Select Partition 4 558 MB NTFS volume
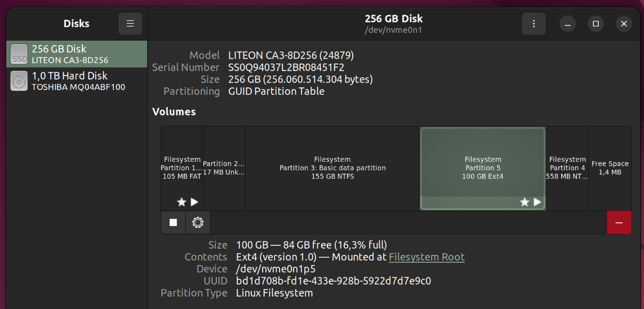 click(567, 169)
